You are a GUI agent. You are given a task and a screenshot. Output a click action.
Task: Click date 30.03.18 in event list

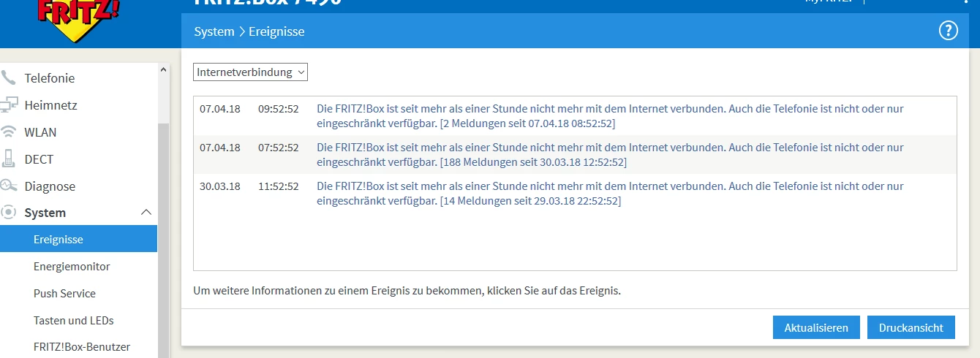(220, 186)
